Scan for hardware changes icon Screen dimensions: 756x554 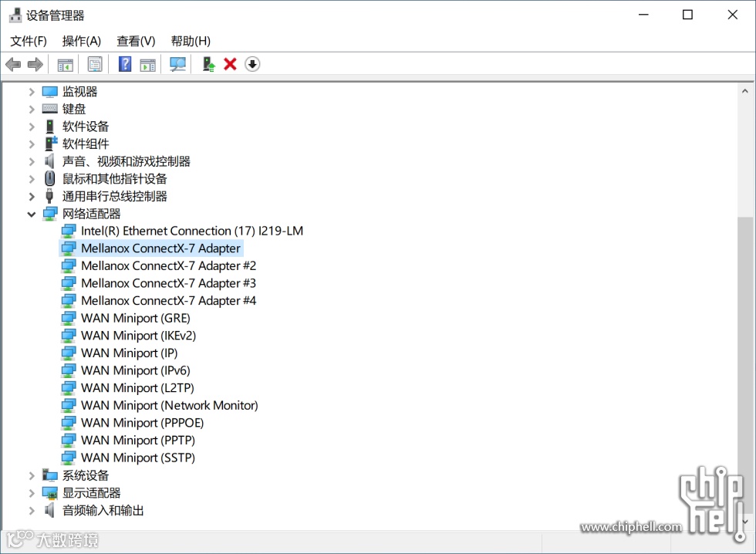[178, 64]
